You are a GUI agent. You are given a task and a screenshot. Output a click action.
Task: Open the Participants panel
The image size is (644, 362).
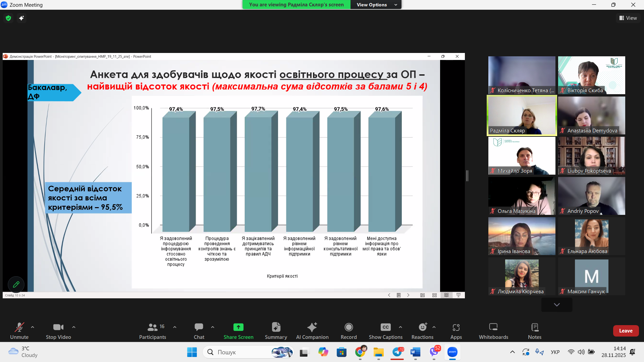[153, 327]
